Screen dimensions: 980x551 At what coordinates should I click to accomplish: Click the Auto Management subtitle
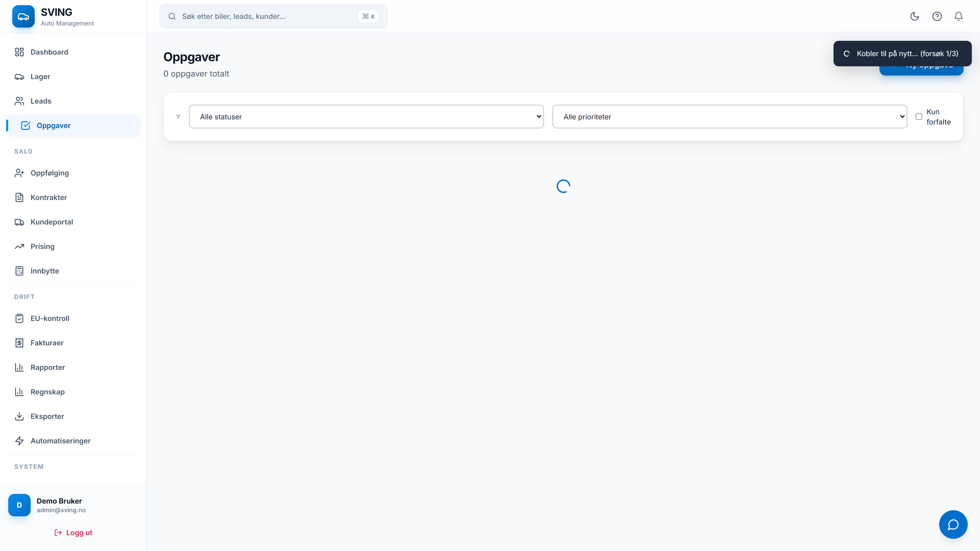coord(67,23)
